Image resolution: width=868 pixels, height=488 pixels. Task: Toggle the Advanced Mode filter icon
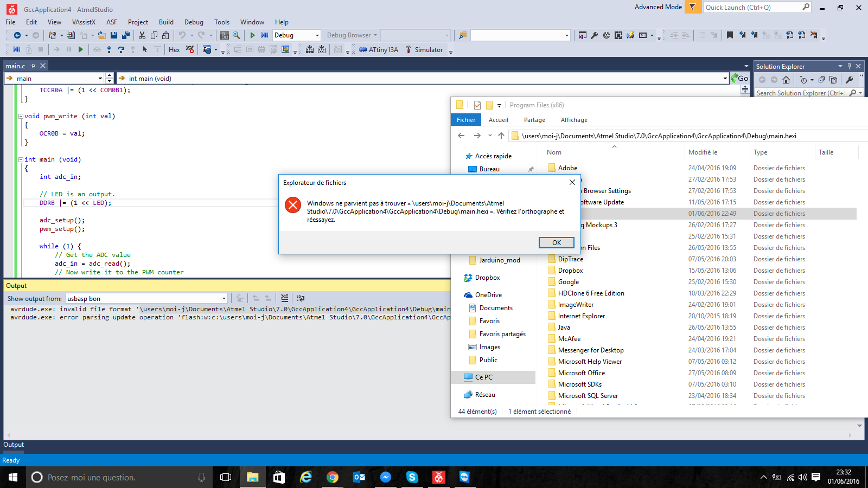click(692, 7)
